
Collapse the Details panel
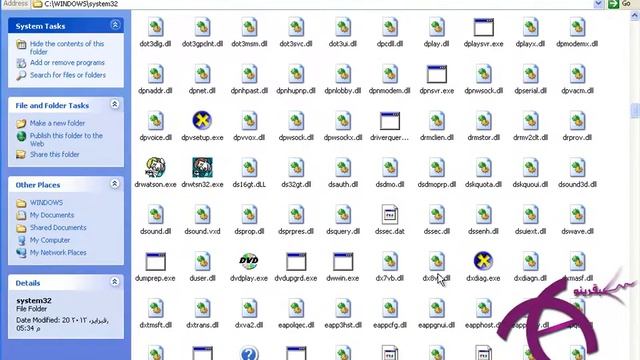[x=115, y=282]
